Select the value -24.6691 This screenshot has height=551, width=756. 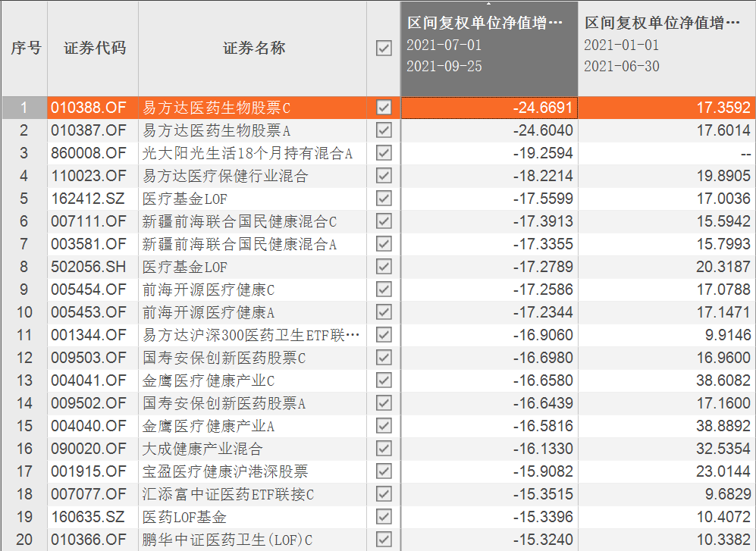tap(543, 108)
